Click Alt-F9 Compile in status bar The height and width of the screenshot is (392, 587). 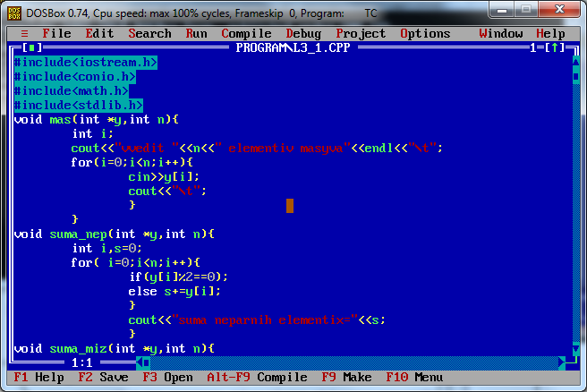click(x=257, y=377)
